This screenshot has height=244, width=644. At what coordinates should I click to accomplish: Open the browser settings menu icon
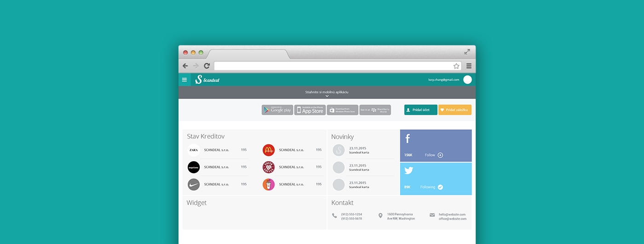click(x=469, y=66)
